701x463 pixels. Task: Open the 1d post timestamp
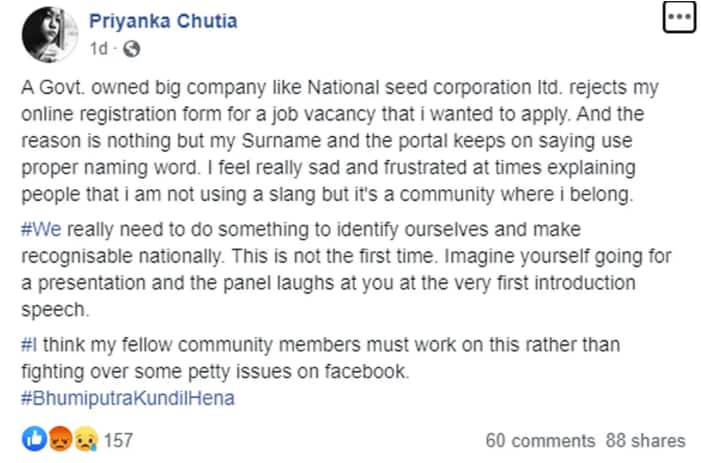[98, 48]
